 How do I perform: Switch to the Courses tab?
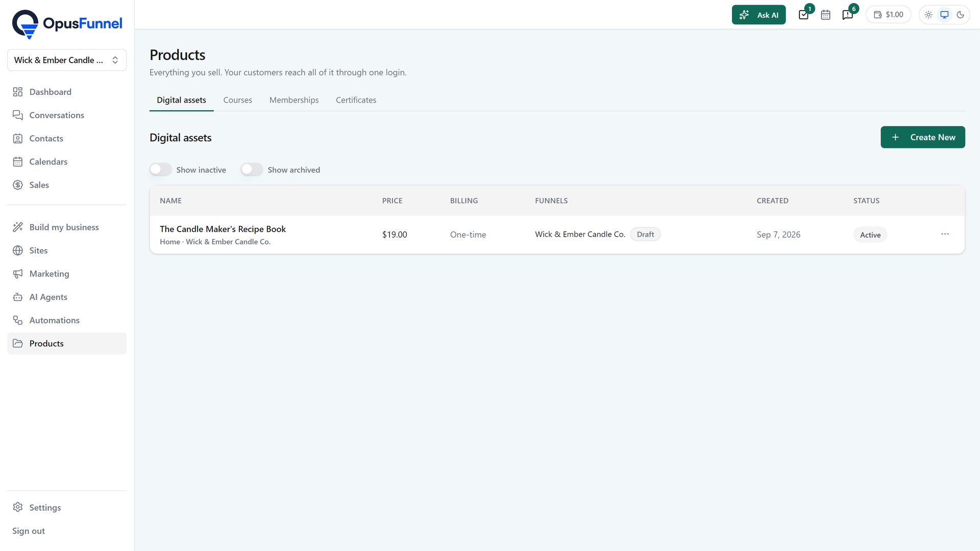(x=237, y=100)
